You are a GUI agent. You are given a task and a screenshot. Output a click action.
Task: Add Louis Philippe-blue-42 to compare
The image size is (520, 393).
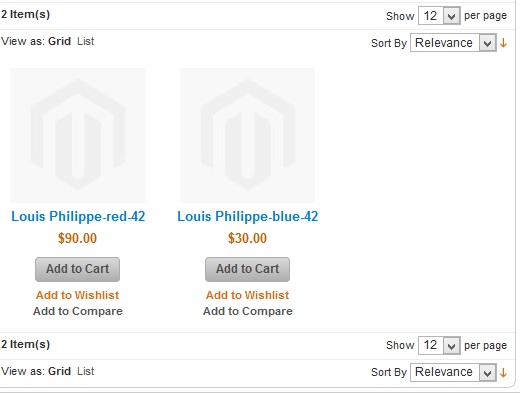pyautogui.click(x=248, y=311)
